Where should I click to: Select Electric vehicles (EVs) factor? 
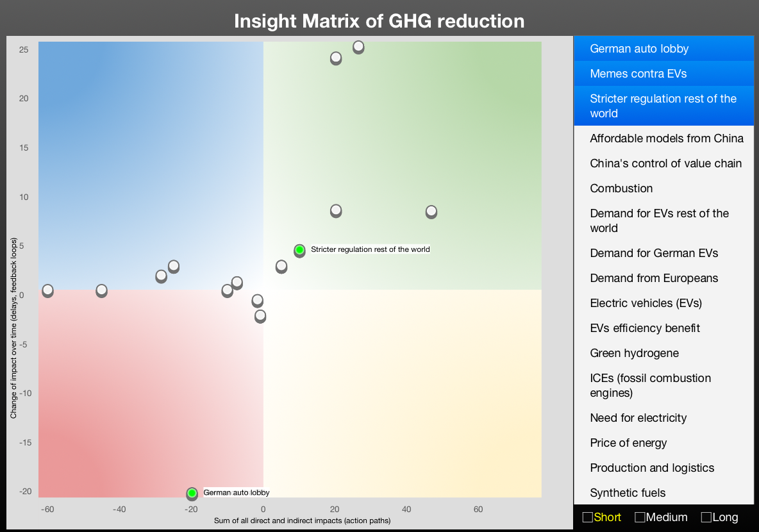pyautogui.click(x=646, y=303)
